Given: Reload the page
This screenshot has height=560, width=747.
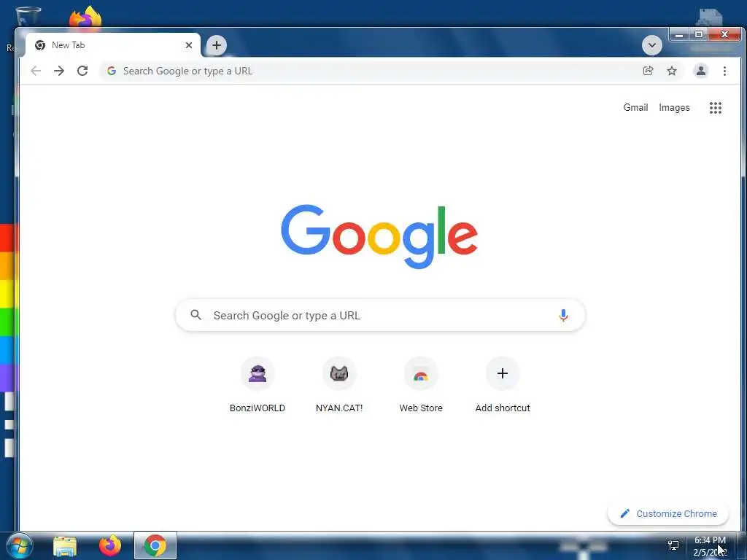Looking at the screenshot, I should [82, 71].
